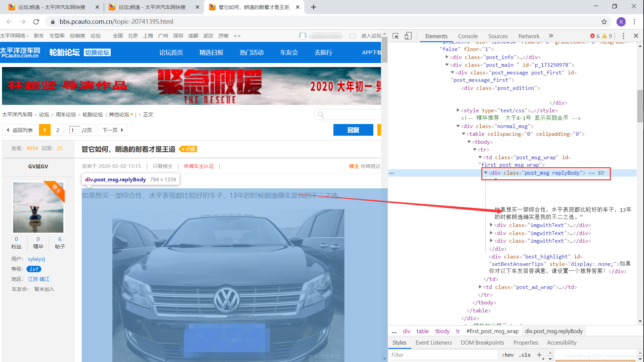The image size is (644, 362).
Task: Click the yellow warning count icon
Action: (604, 36)
